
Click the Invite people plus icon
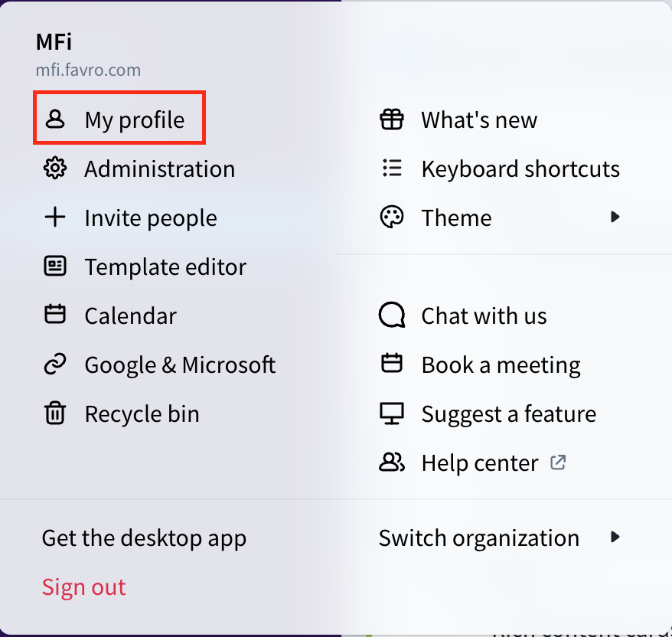point(55,217)
